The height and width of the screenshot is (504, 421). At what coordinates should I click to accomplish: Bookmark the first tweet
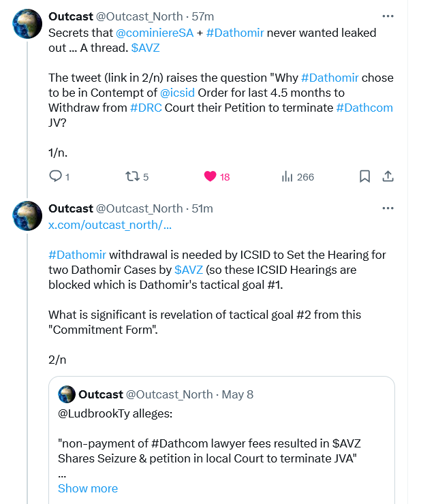click(x=364, y=176)
